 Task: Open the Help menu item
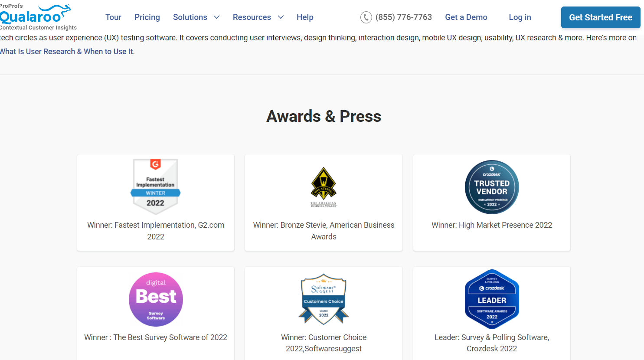coord(305,17)
